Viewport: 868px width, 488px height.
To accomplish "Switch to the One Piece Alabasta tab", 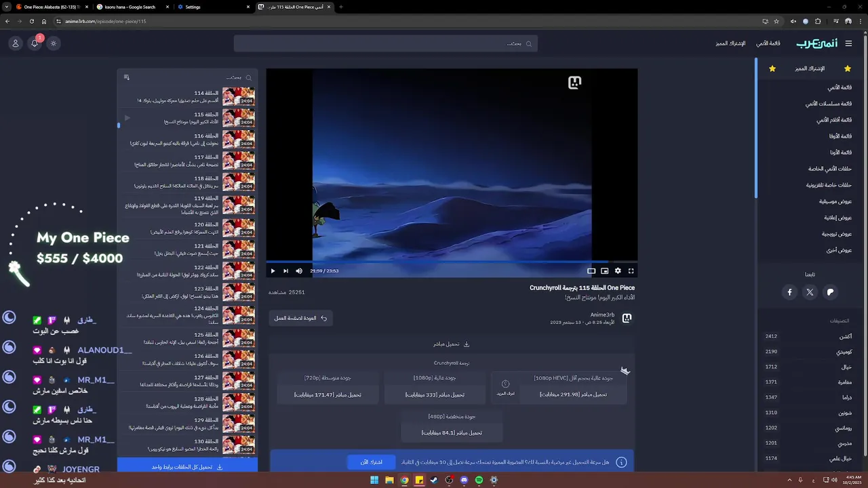I will (51, 7).
